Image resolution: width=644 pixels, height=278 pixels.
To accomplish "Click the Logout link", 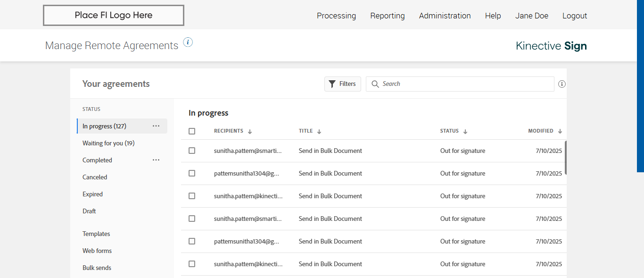I will [574, 16].
